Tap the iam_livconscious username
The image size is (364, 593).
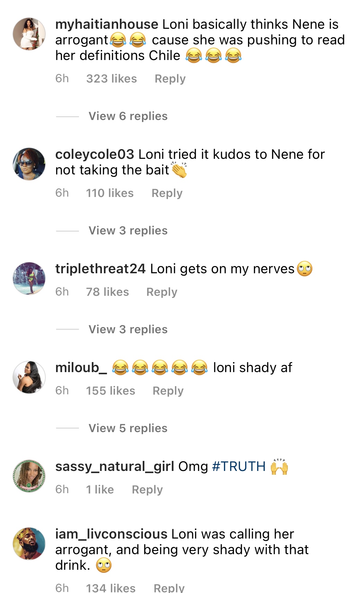(111, 534)
